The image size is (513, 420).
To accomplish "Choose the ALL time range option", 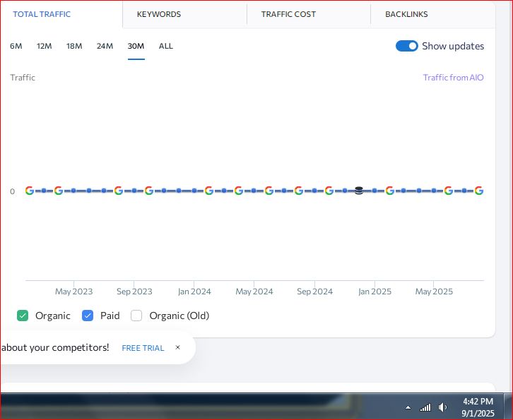I will pyautogui.click(x=165, y=46).
